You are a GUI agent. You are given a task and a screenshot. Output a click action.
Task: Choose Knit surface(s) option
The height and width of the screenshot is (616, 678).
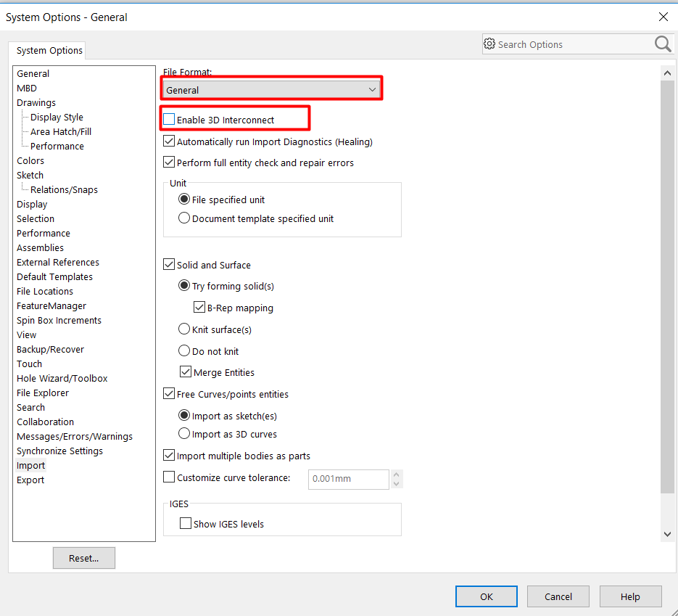[184, 329]
